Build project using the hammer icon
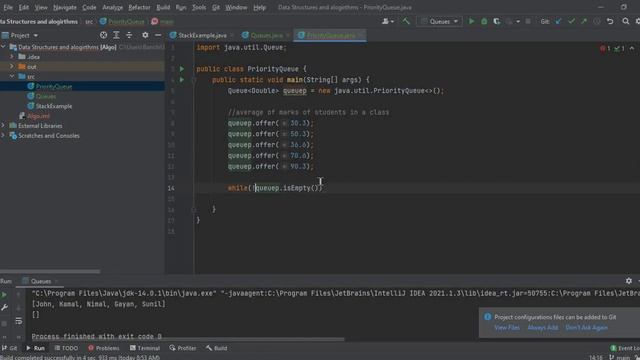640x360 pixels. [x=406, y=21]
